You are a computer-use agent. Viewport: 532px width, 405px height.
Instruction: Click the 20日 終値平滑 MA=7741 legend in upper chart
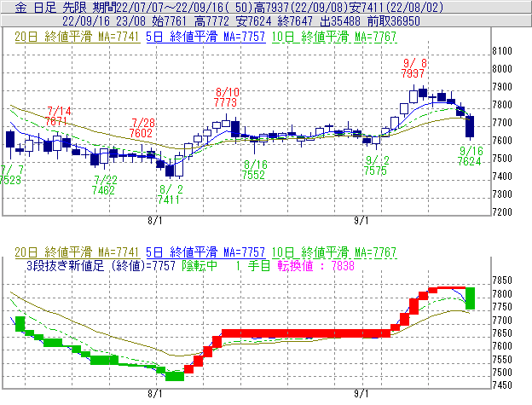(77, 37)
